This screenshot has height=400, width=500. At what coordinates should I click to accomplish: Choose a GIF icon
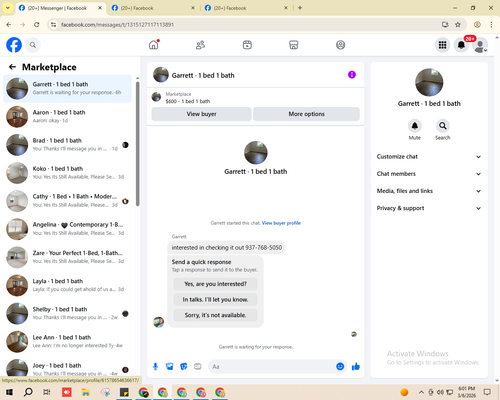(x=198, y=367)
